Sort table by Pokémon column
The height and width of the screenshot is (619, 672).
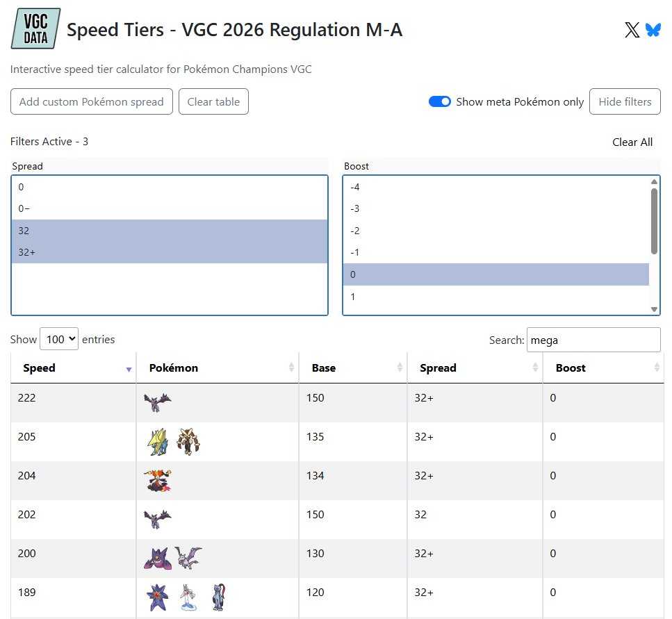(x=218, y=368)
